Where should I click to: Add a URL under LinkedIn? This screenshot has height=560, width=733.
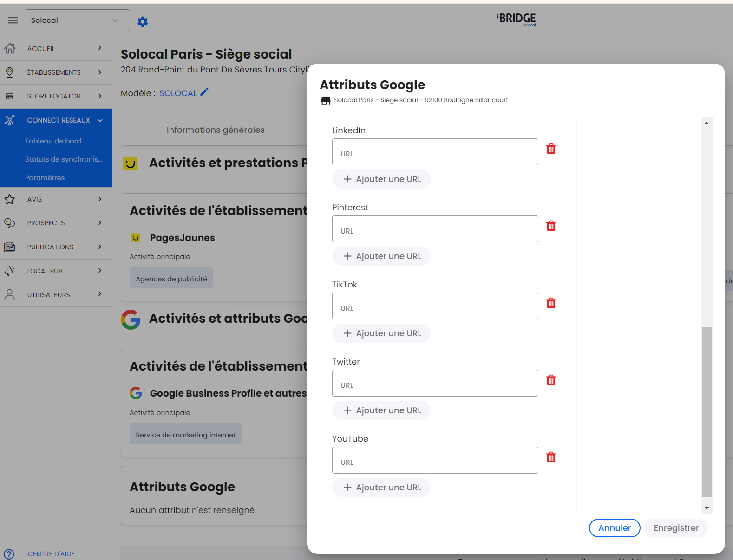[x=381, y=179]
